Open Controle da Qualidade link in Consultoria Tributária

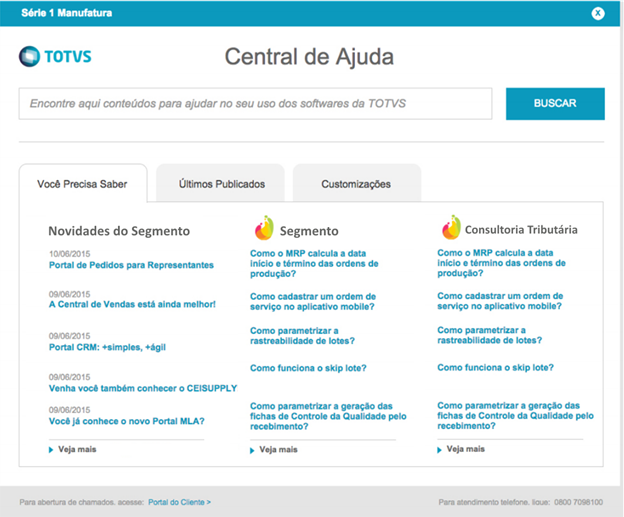(515, 416)
